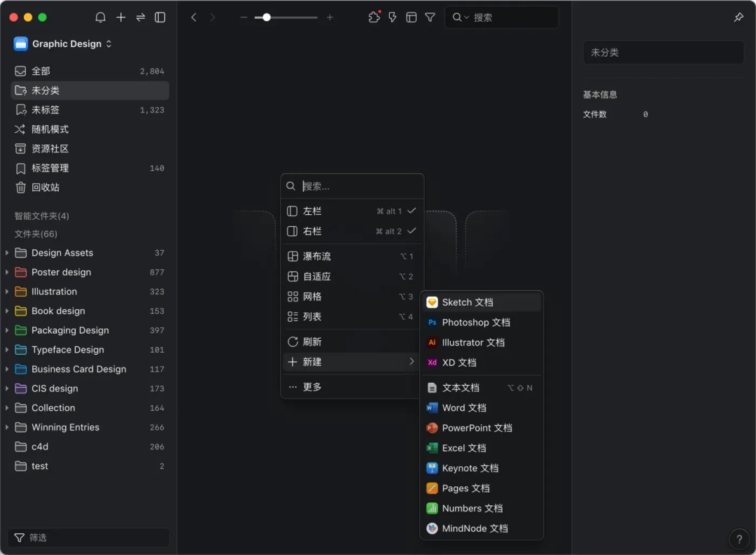Choose Pages 文档 from submenu
Viewport: 756px width, 555px height.
pyautogui.click(x=482, y=489)
